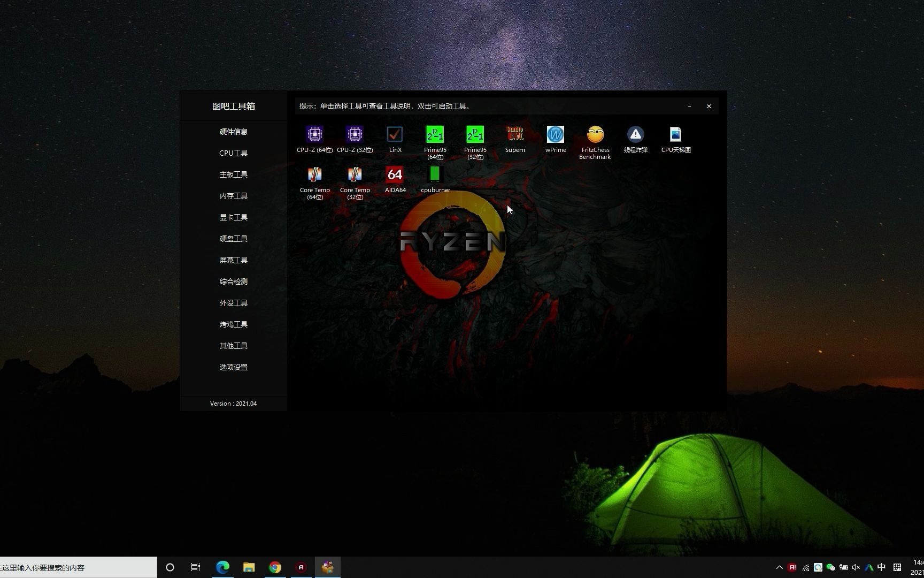The width and height of the screenshot is (924, 578).
Task: Click the LinX checkmark icon
Action: click(x=395, y=134)
